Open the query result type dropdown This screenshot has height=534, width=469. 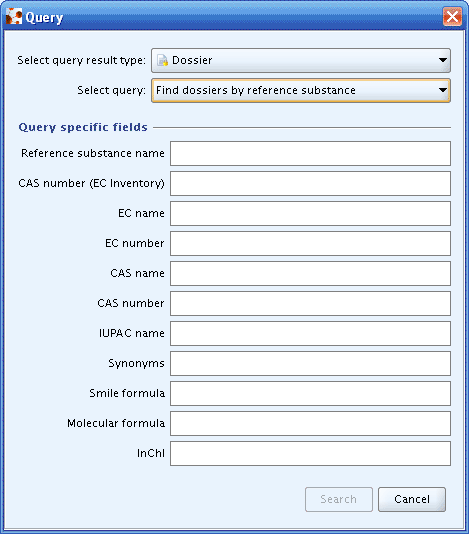point(301,60)
